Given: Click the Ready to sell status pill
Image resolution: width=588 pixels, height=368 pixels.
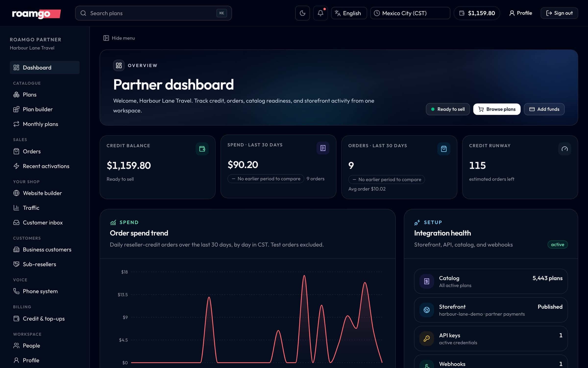Looking at the screenshot, I should (x=448, y=109).
